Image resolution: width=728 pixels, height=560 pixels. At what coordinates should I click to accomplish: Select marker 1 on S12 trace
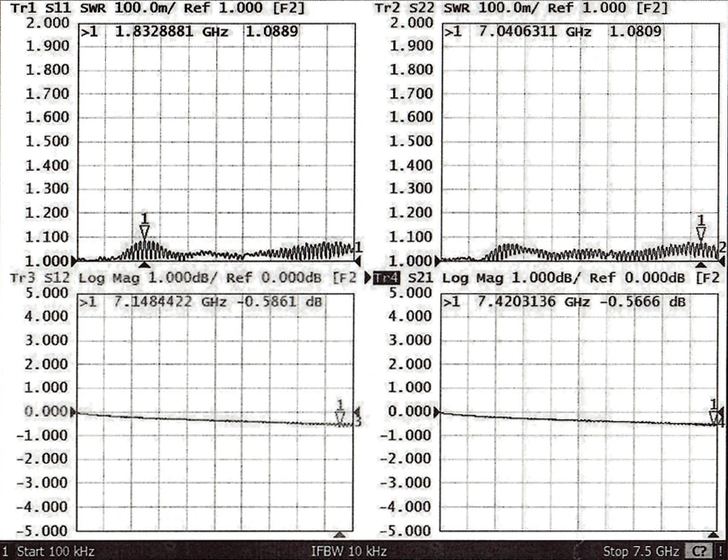pyautogui.click(x=340, y=417)
